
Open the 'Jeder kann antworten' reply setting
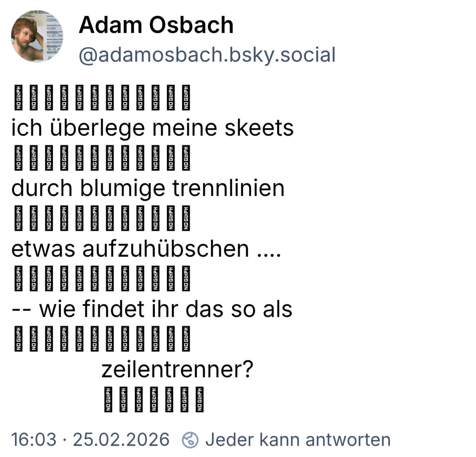click(x=298, y=440)
